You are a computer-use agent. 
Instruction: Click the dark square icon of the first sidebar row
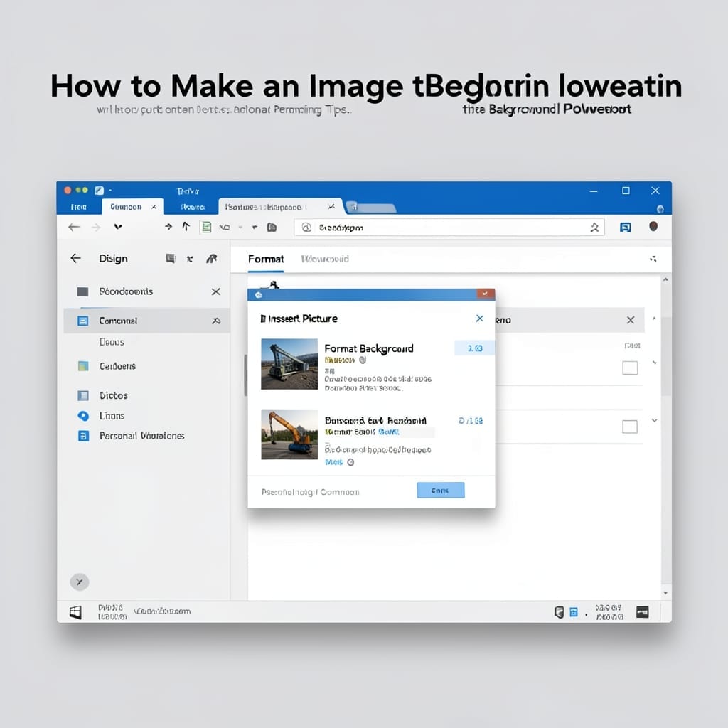(82, 291)
